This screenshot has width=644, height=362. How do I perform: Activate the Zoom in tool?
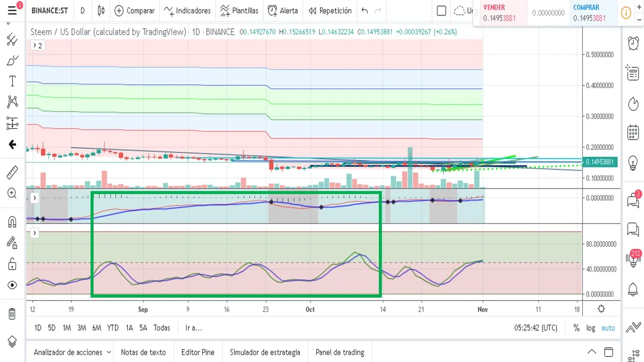[x=12, y=193]
